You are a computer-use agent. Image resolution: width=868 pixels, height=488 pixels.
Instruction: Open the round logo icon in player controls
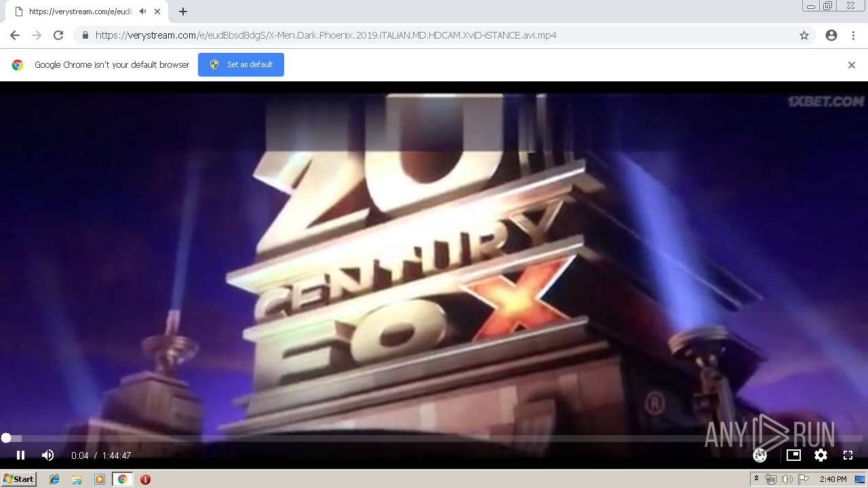pos(760,455)
